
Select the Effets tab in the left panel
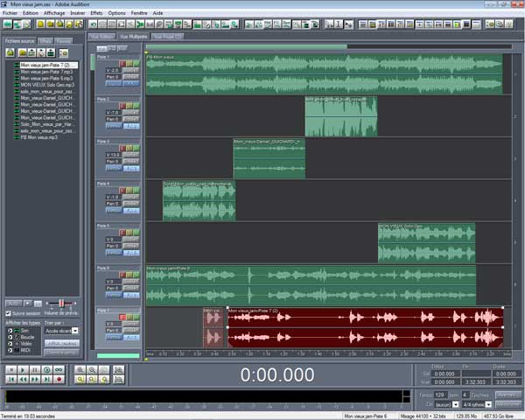45,41
